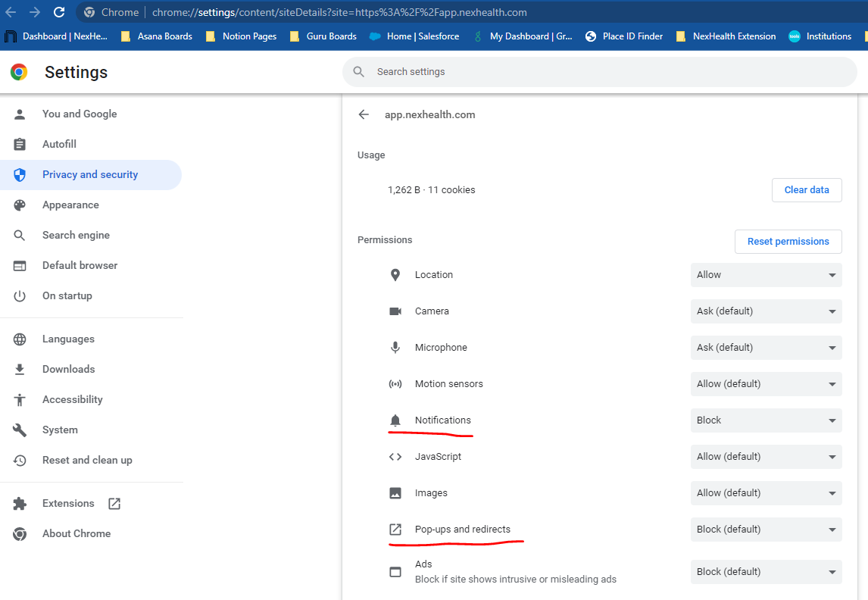Image resolution: width=868 pixels, height=600 pixels.
Task: Click the Asana Boards folder icon
Action: (126, 36)
